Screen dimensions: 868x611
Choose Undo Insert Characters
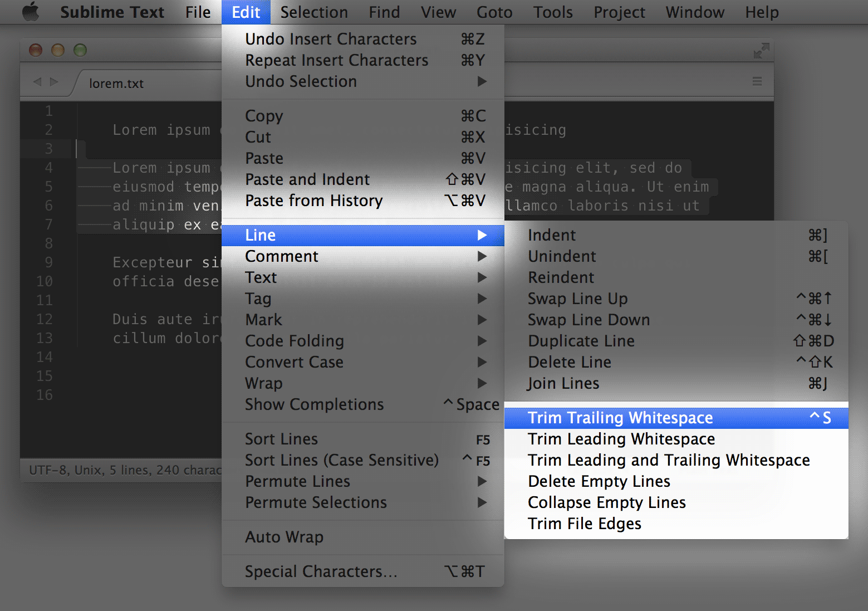pos(363,39)
